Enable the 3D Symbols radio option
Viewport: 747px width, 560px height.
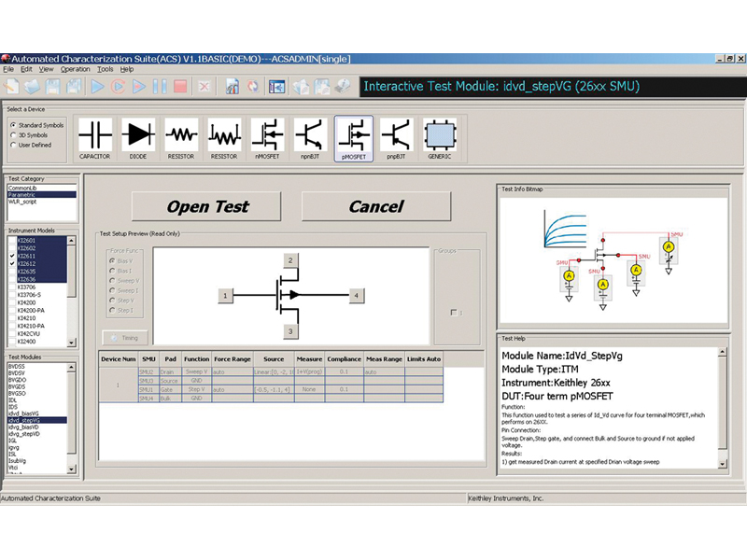pyautogui.click(x=12, y=135)
